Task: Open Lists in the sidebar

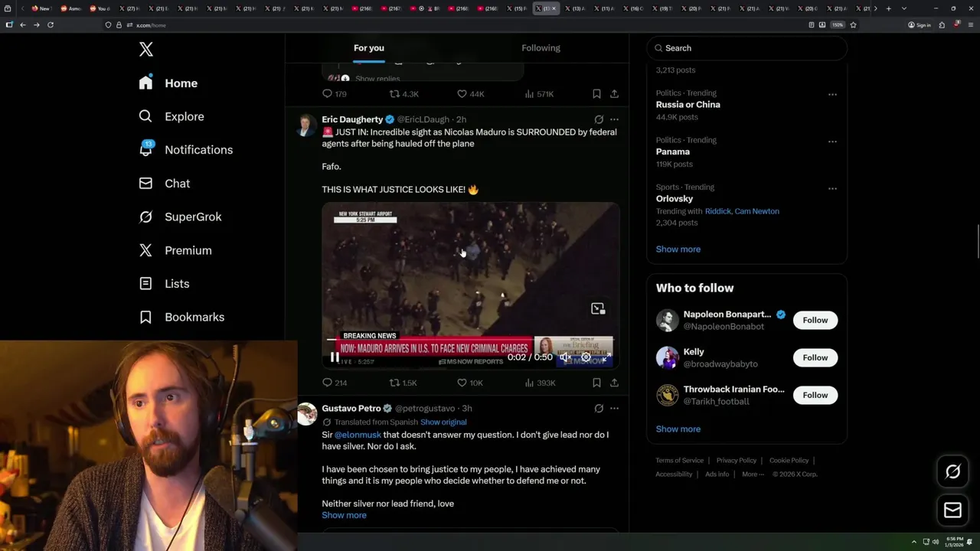Action: point(164,284)
